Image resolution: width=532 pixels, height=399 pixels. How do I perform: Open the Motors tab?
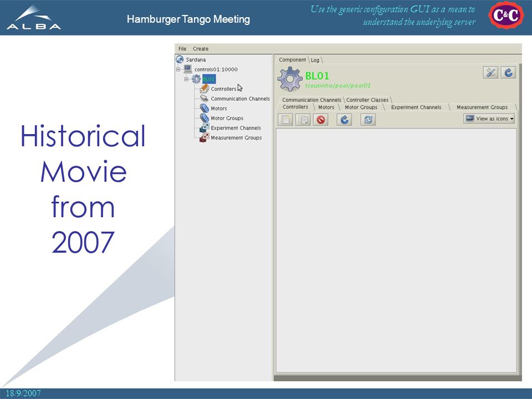(326, 107)
